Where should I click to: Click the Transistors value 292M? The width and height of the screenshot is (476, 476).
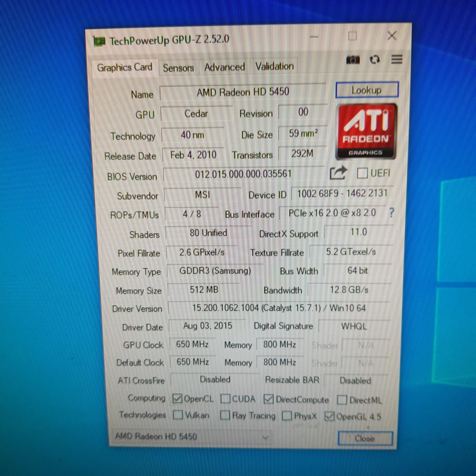click(x=302, y=154)
